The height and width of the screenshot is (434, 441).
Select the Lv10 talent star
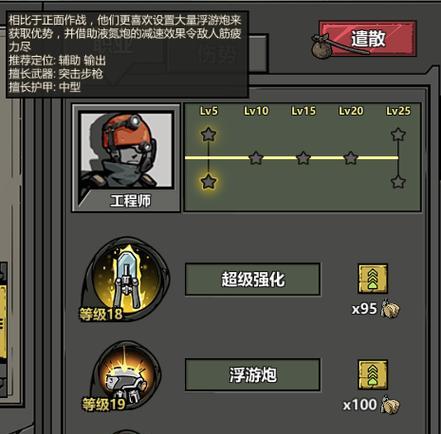pos(256,158)
